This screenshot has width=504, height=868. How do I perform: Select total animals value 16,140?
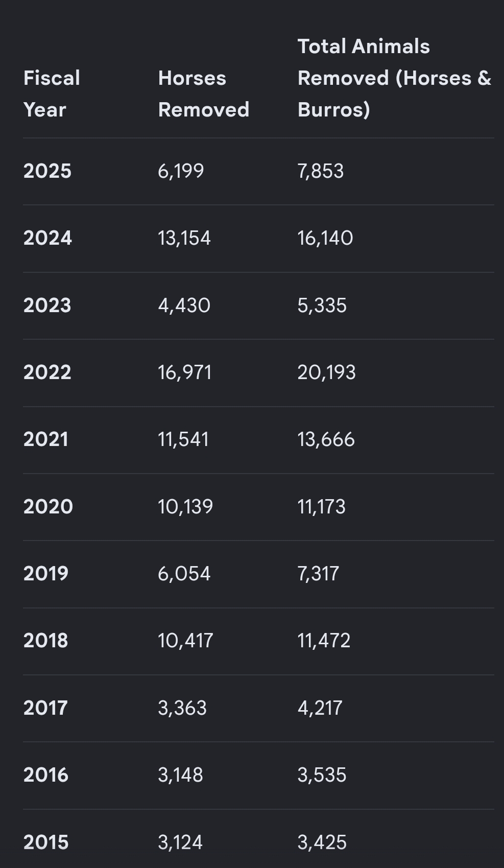pyautogui.click(x=325, y=238)
